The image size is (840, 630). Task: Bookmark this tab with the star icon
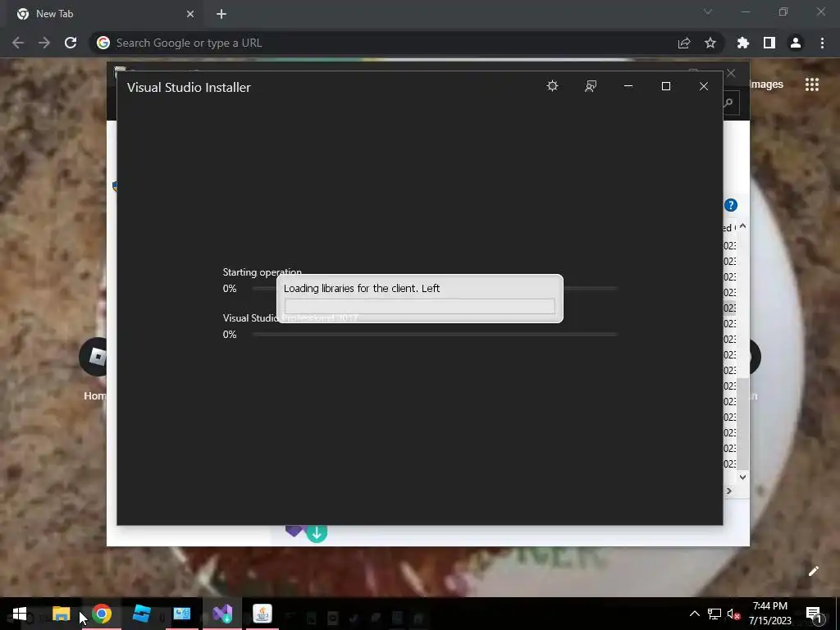(710, 43)
